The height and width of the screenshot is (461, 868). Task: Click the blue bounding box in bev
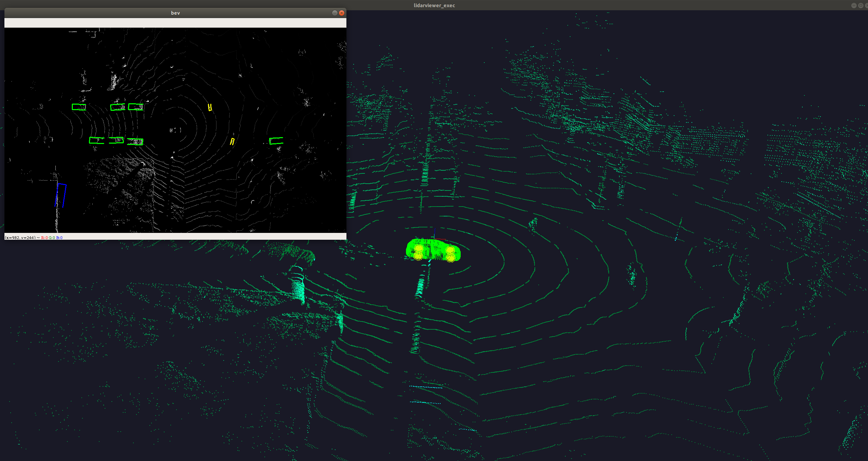coord(61,195)
